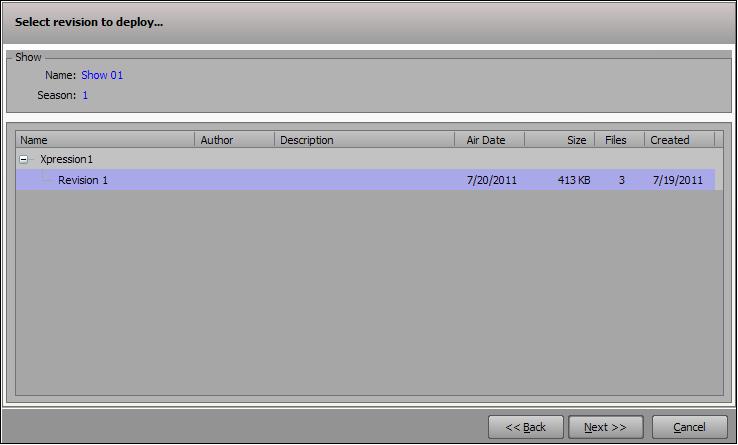Viewport: 738px width, 445px height.
Task: Sort by the Files column header
Action: (619, 140)
